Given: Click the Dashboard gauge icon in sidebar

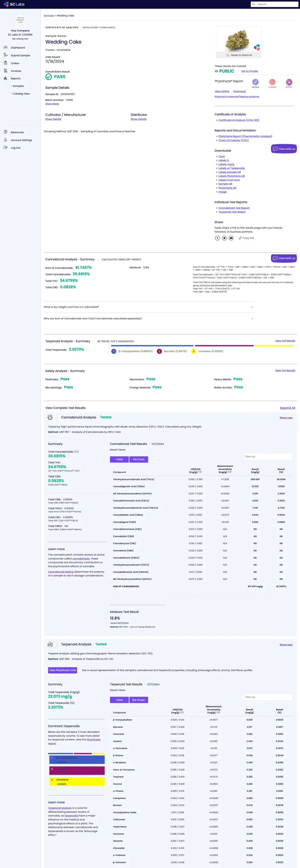Looking at the screenshot, I should click(x=5, y=47).
